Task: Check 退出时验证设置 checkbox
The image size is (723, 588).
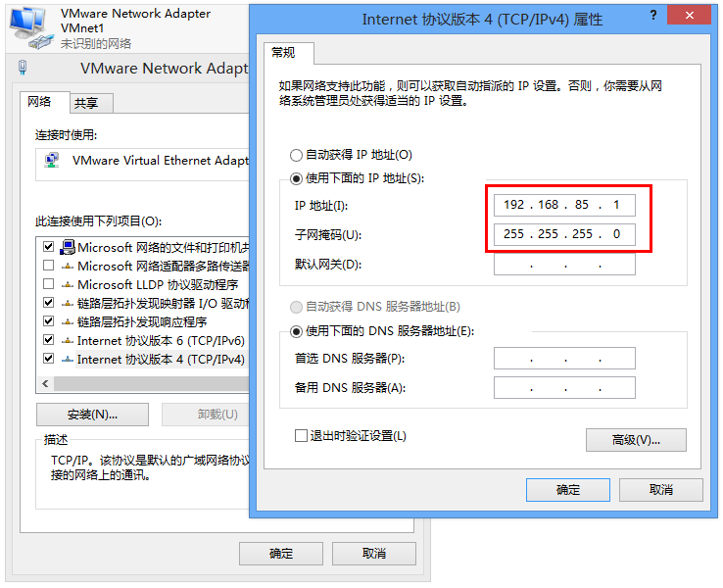Action: click(x=301, y=435)
